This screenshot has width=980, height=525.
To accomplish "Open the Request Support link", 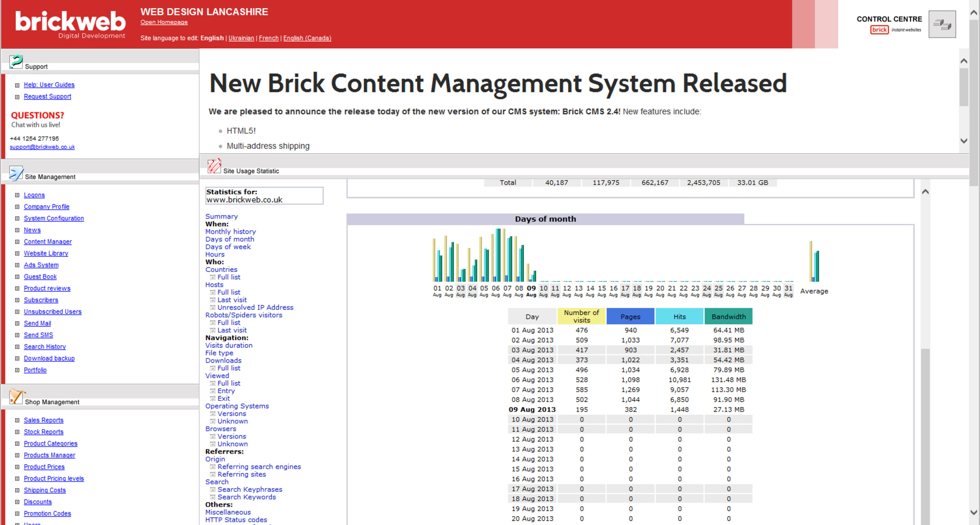I will click(47, 96).
